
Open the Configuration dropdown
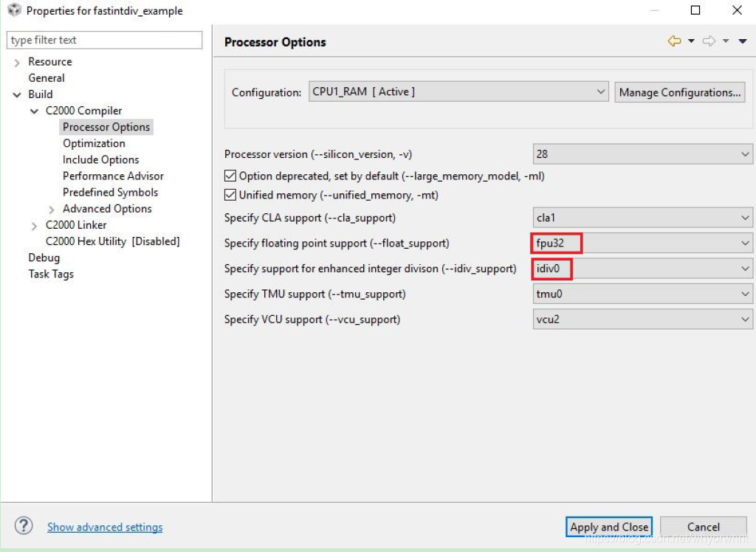point(458,92)
